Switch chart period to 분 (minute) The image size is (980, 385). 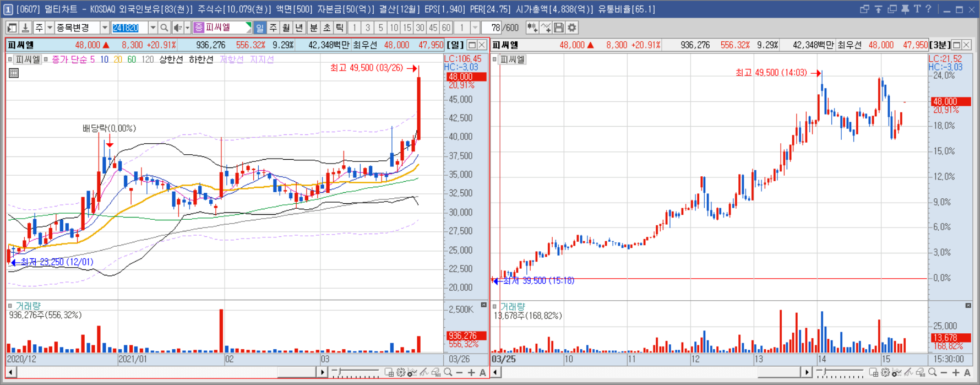tap(313, 28)
